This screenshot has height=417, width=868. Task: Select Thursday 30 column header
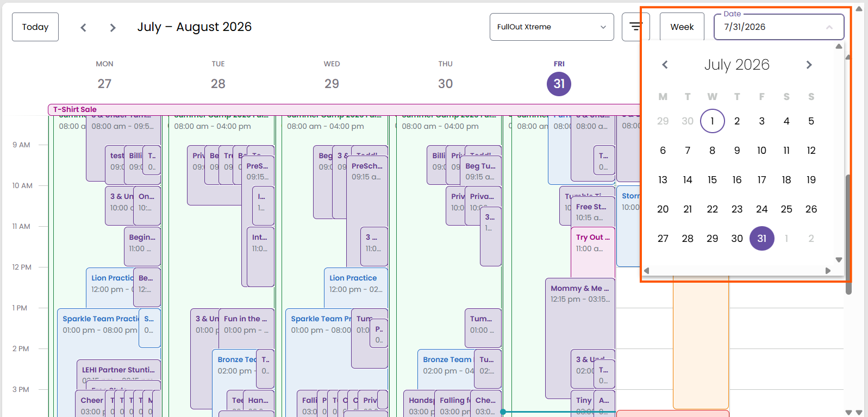pos(445,76)
